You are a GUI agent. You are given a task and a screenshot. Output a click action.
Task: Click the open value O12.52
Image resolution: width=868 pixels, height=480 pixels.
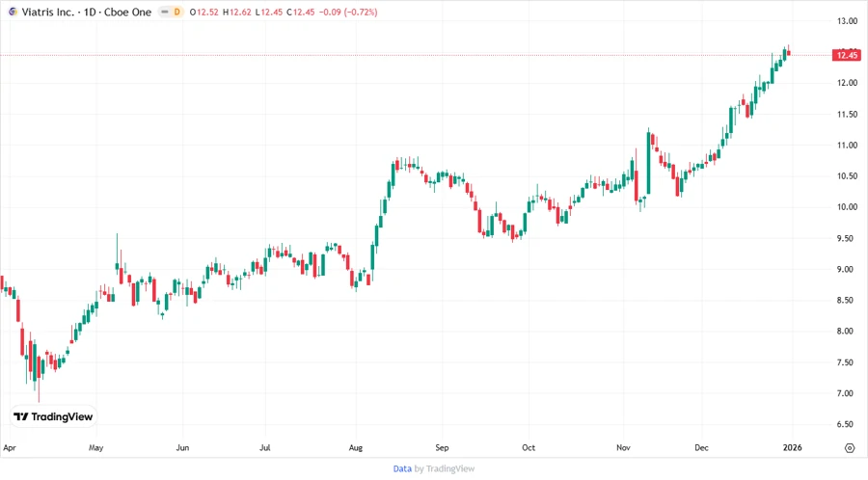[x=203, y=12]
